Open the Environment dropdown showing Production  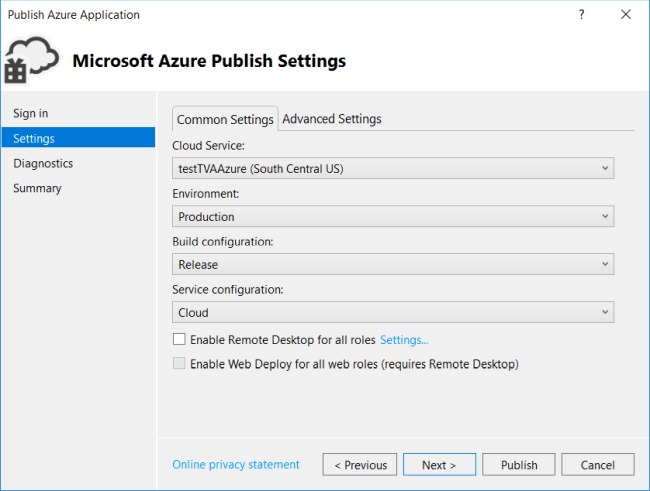393,216
